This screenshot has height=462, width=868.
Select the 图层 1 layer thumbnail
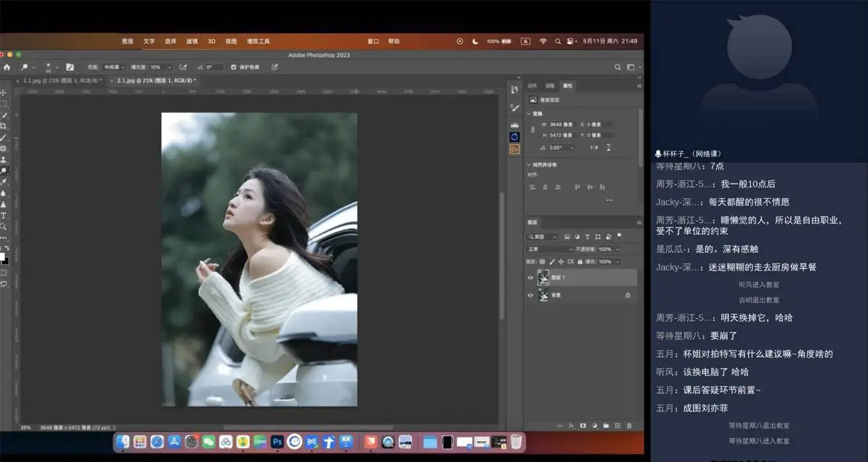[543, 278]
